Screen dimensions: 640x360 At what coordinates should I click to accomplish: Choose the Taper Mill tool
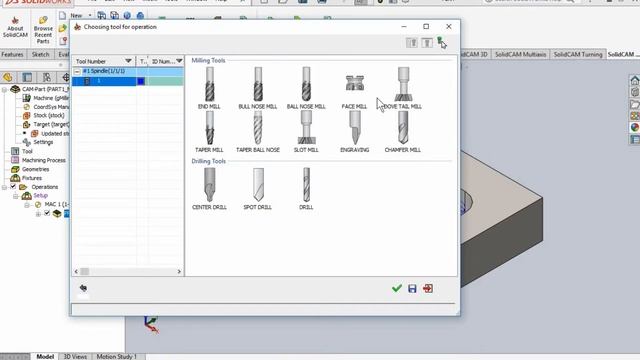209,132
